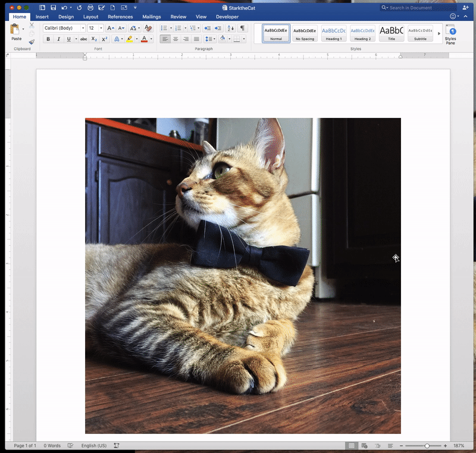
Task: Select the Subscript icon
Action: coord(93,39)
